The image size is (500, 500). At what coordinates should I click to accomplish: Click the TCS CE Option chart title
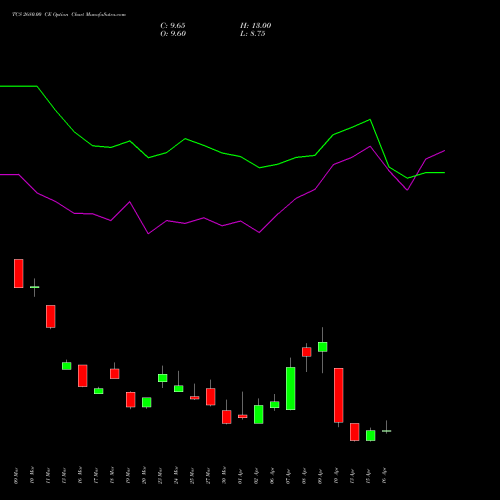(x=69, y=15)
